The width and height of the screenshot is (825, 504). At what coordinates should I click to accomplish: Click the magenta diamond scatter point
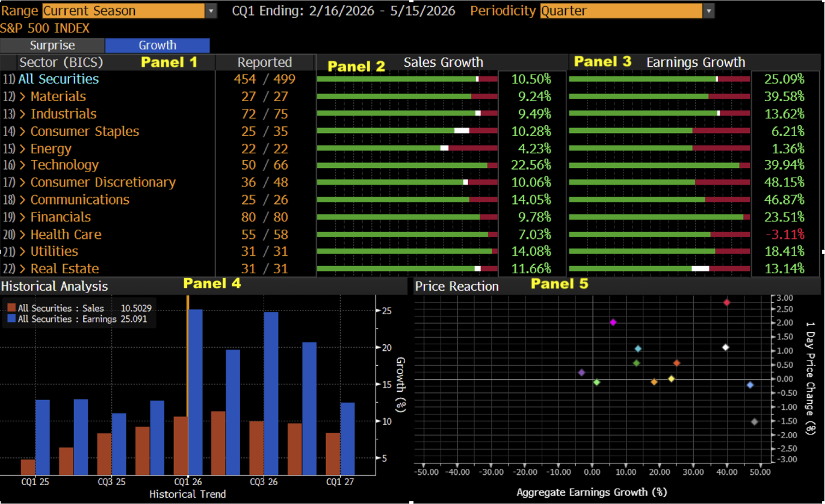613,322
